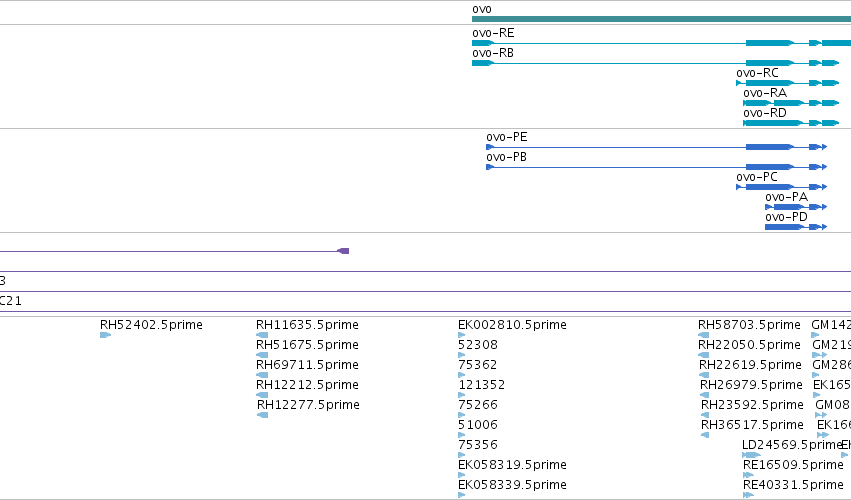Click the 75362 feature arrow glyph

tap(462, 375)
